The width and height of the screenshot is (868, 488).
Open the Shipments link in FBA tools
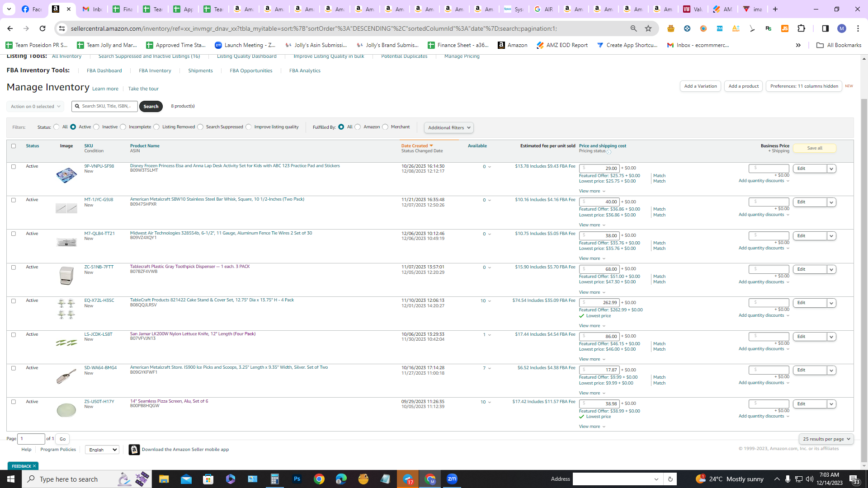click(200, 71)
